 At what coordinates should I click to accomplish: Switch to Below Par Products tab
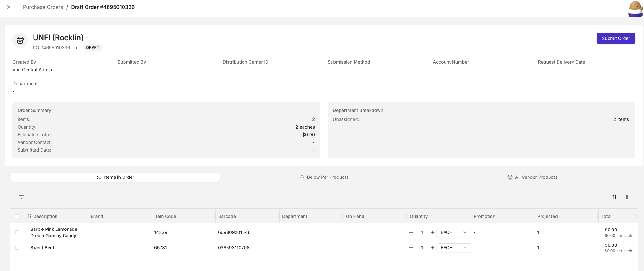point(324,177)
